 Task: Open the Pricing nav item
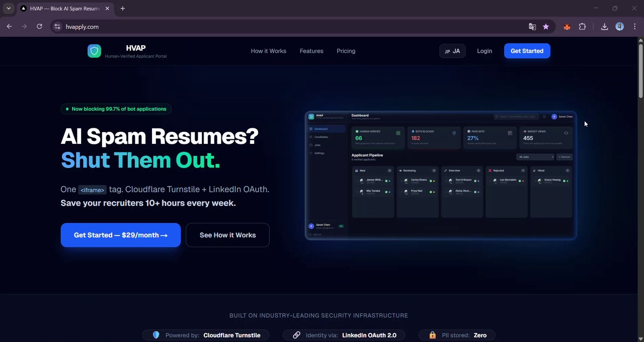pyautogui.click(x=346, y=51)
